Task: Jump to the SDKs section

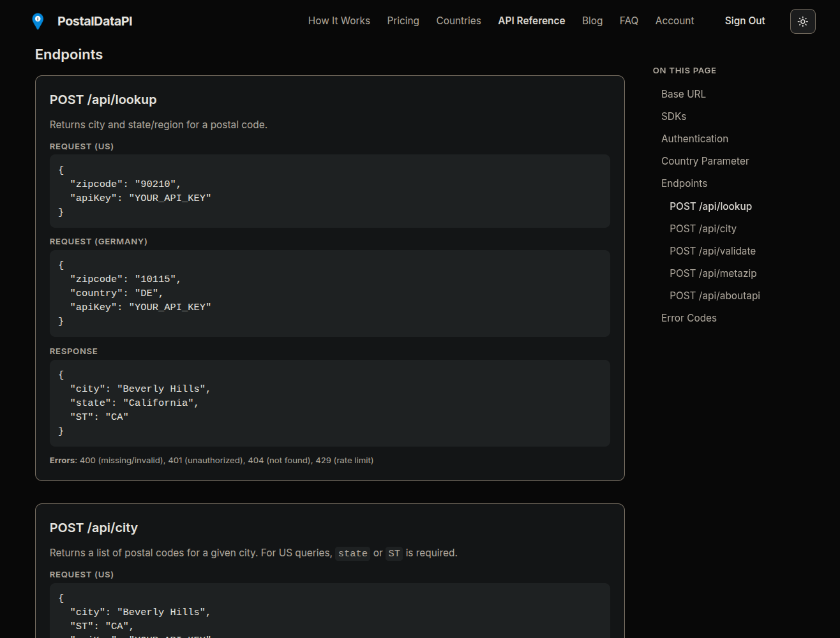Action: pyautogui.click(x=673, y=116)
